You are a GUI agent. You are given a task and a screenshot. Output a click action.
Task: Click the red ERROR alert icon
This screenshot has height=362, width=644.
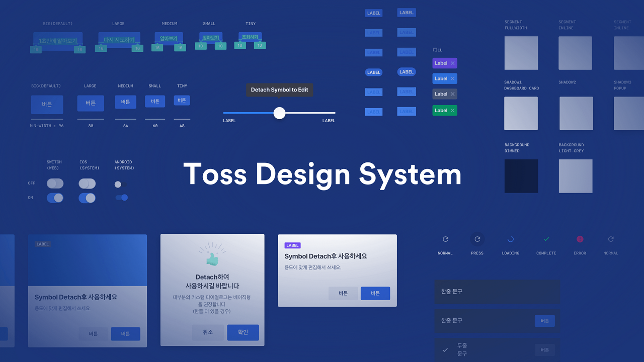(580, 239)
